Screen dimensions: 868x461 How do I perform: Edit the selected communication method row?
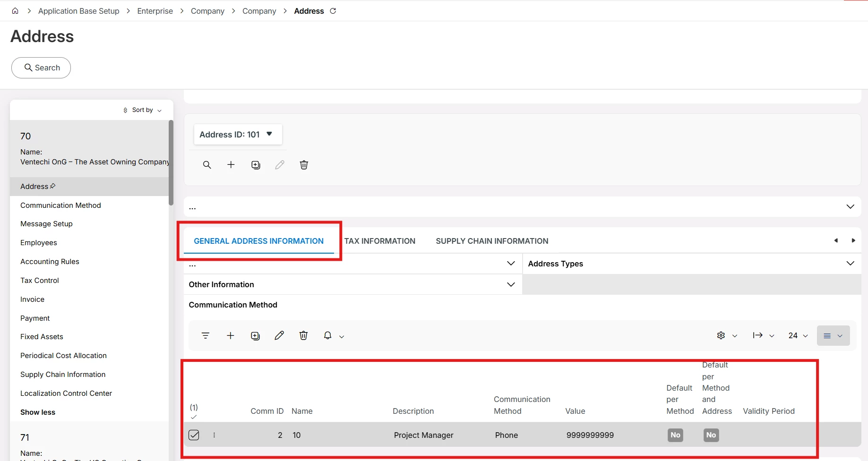pyautogui.click(x=279, y=336)
